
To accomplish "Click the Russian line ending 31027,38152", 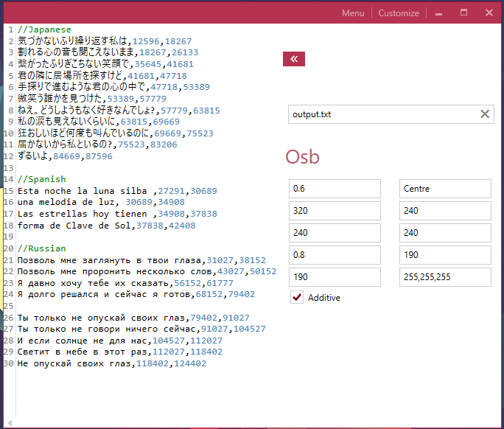I will 141,260.
